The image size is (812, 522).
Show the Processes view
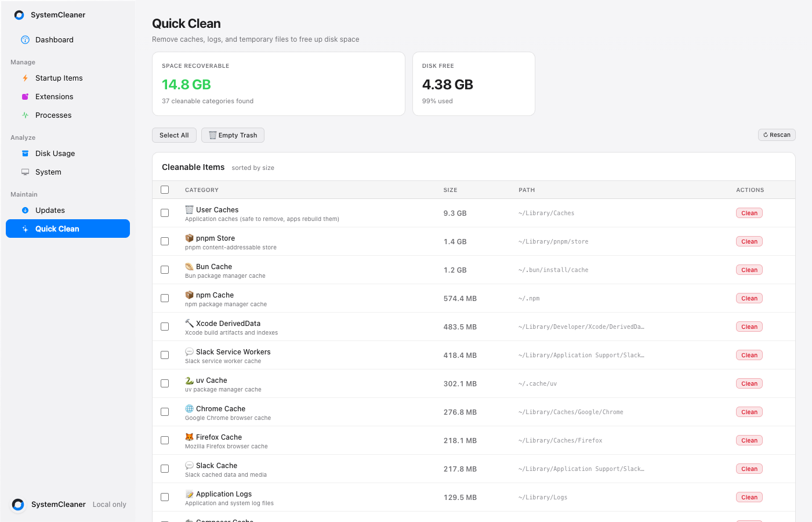tap(68, 115)
